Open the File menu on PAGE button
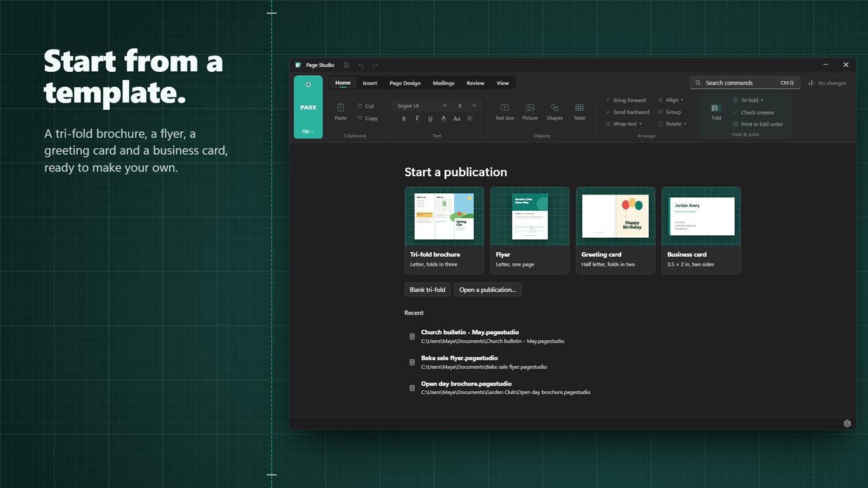This screenshot has width=868, height=488. (x=308, y=131)
